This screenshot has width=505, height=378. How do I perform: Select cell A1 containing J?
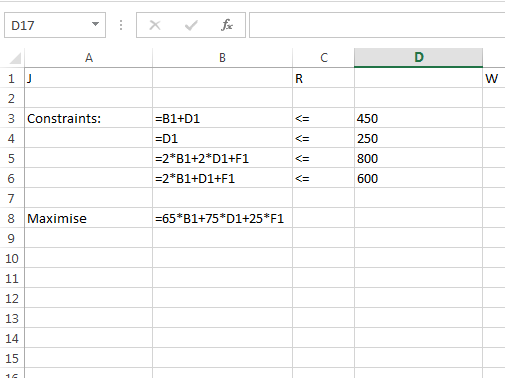tap(89, 78)
